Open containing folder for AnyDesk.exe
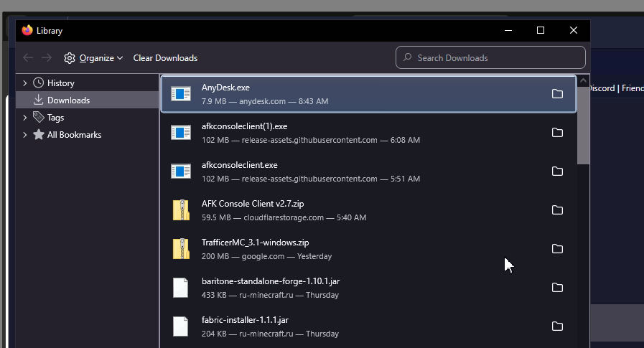Image resolution: width=644 pixels, height=348 pixels. coord(557,94)
